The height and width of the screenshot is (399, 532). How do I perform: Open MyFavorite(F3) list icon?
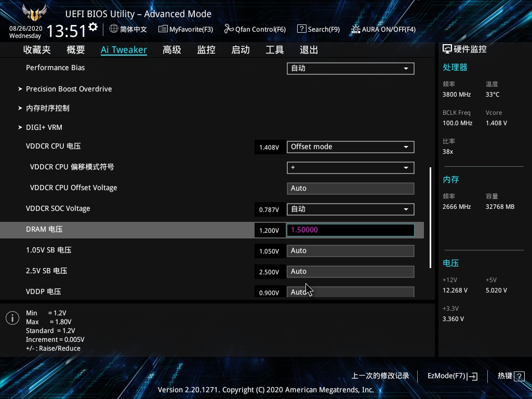tap(163, 29)
